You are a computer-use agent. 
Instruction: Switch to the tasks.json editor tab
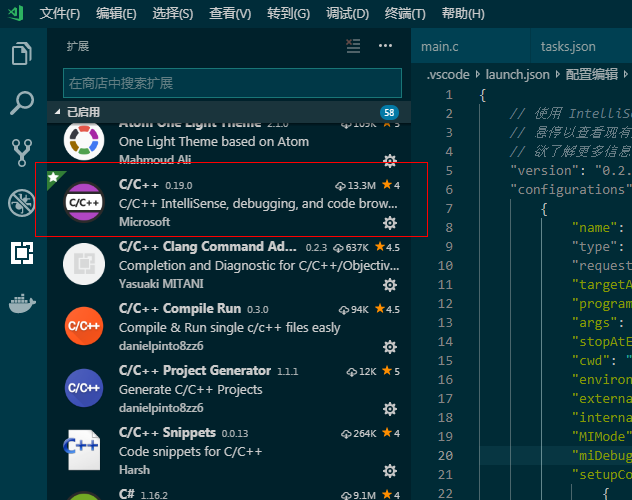568,47
